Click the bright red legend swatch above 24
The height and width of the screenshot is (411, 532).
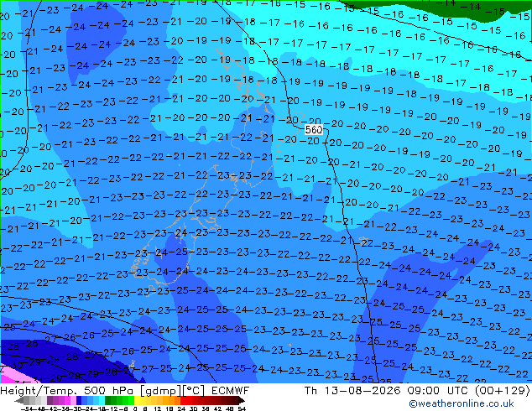[183, 400]
